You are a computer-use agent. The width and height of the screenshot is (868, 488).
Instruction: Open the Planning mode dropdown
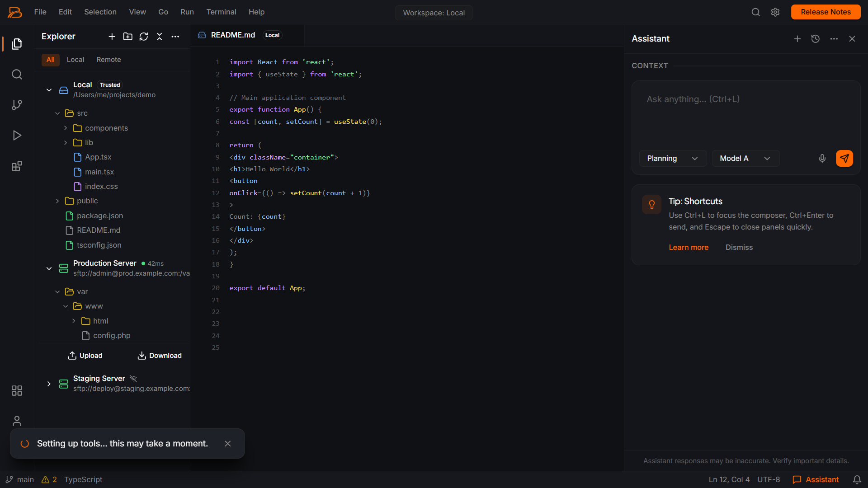click(672, 158)
